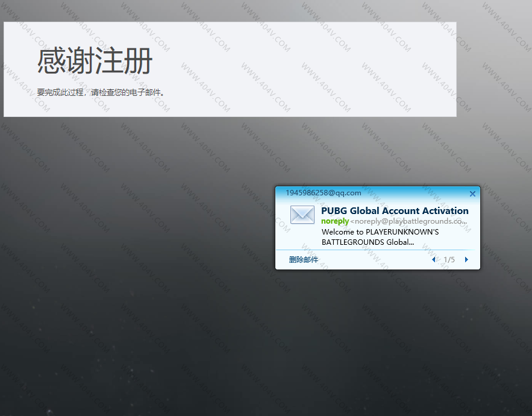
Task: Show the next mail notification
Action: coord(466,260)
